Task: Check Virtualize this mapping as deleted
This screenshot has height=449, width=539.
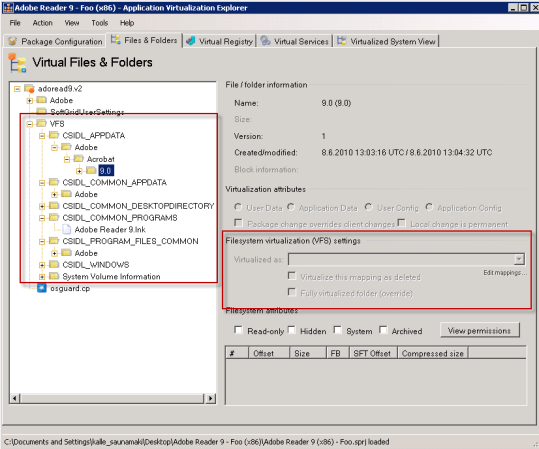Action: pos(292,276)
